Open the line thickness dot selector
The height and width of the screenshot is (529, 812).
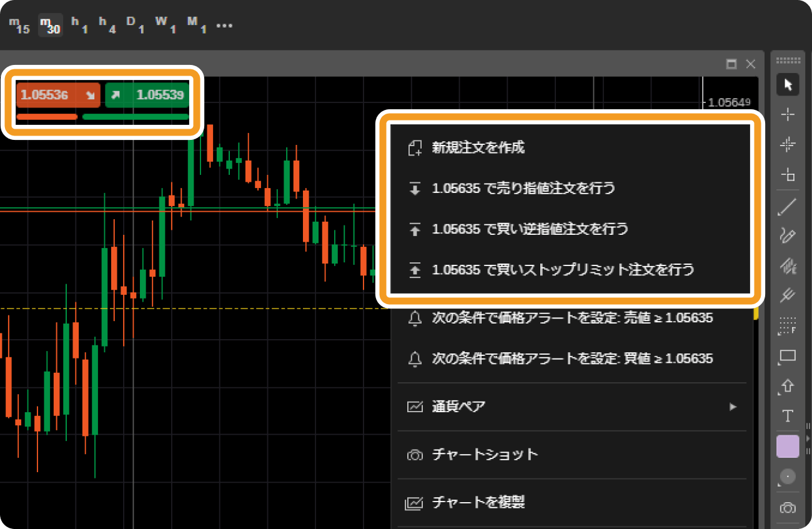pos(788,477)
